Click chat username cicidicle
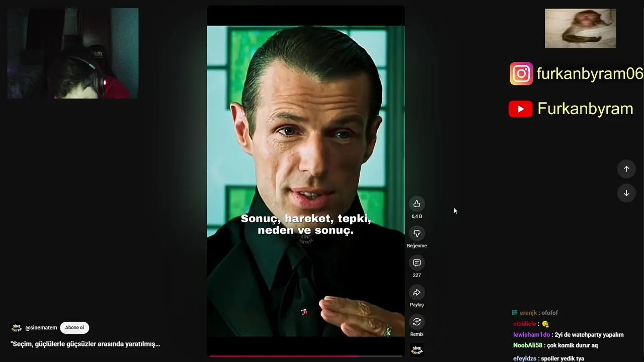This screenshot has height=362, width=644. coord(525,324)
